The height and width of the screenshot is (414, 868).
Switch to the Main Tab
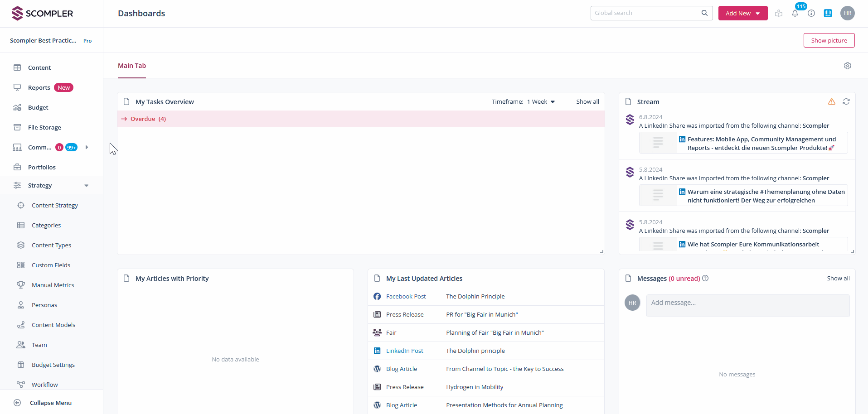[x=132, y=66]
